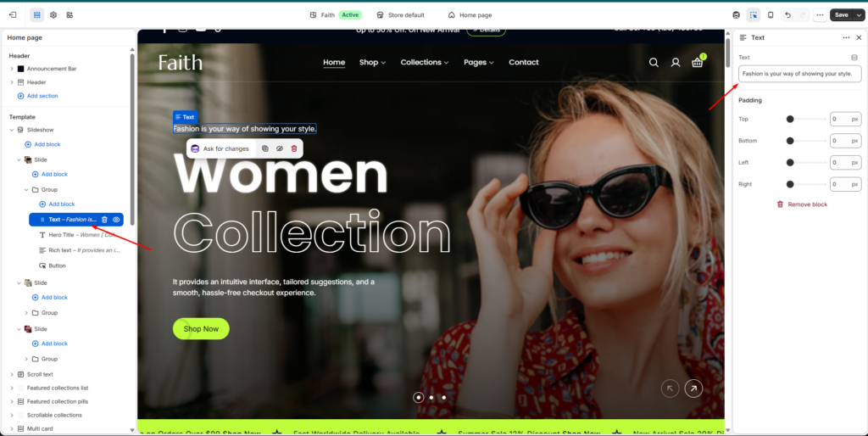The image size is (868, 436).
Task: Click Ask for changes in floating toolbar
Action: click(220, 148)
